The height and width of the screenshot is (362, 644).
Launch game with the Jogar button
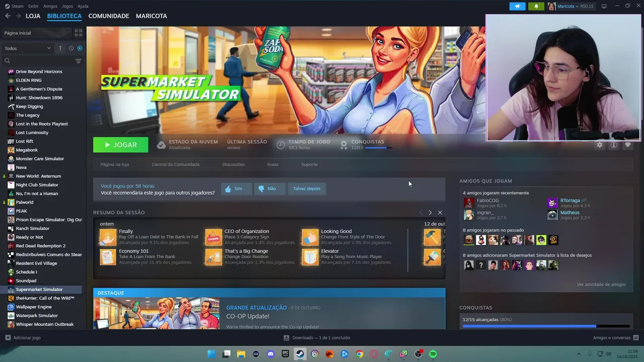(x=121, y=145)
